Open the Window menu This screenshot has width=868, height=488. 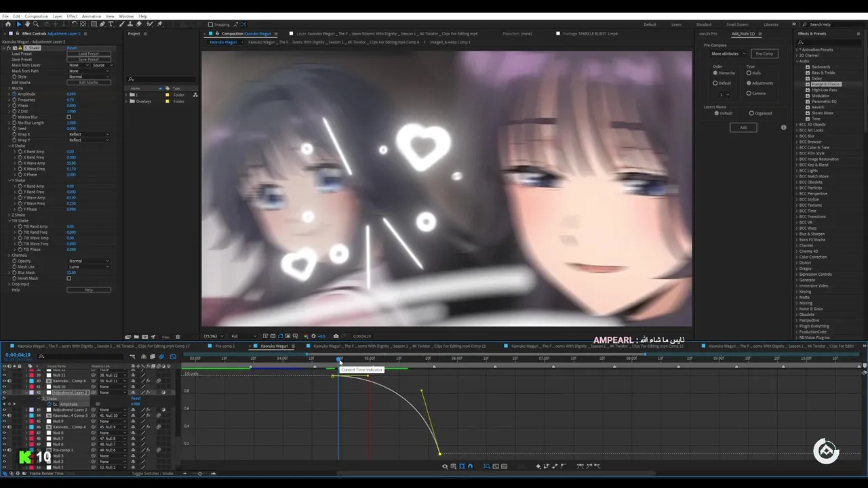[126, 16]
